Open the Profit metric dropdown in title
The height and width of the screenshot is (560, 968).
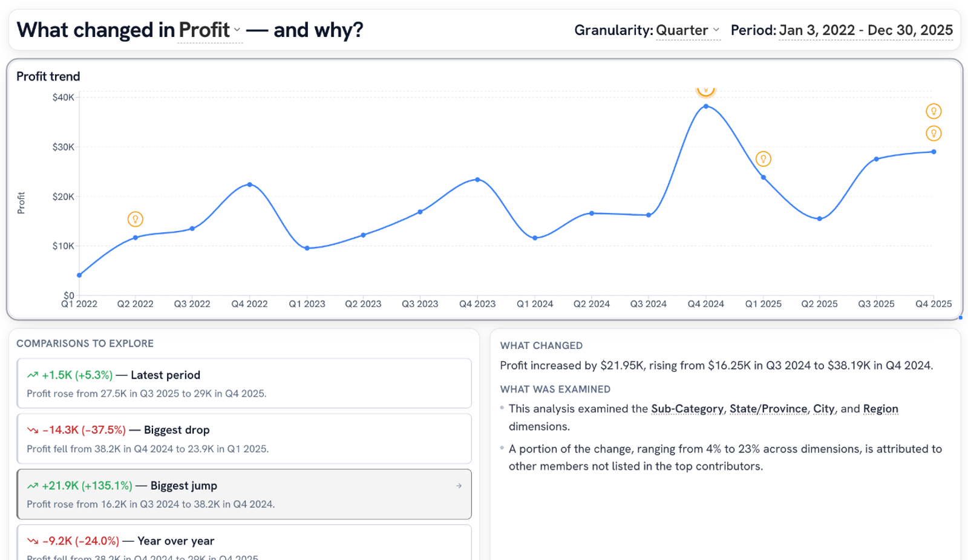pos(210,30)
